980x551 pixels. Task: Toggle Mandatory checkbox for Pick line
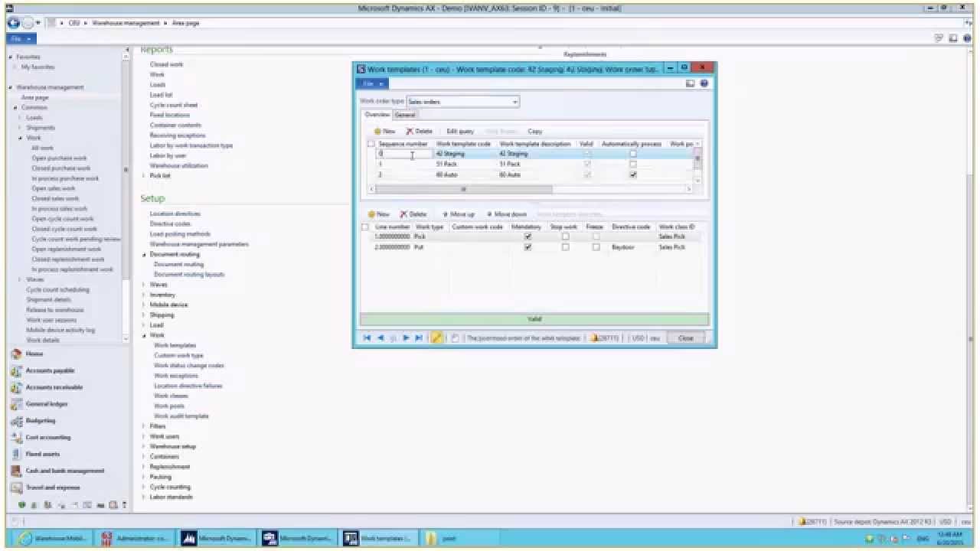[x=528, y=236]
